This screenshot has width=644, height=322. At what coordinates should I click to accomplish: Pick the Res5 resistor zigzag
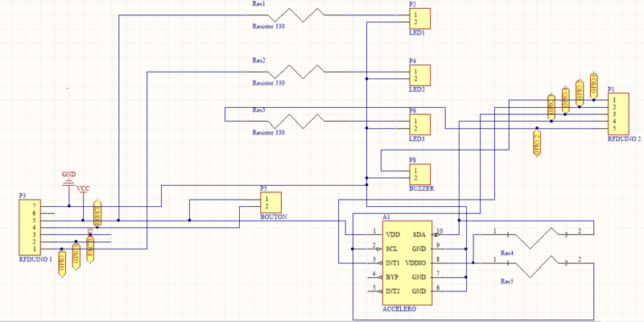point(535,266)
